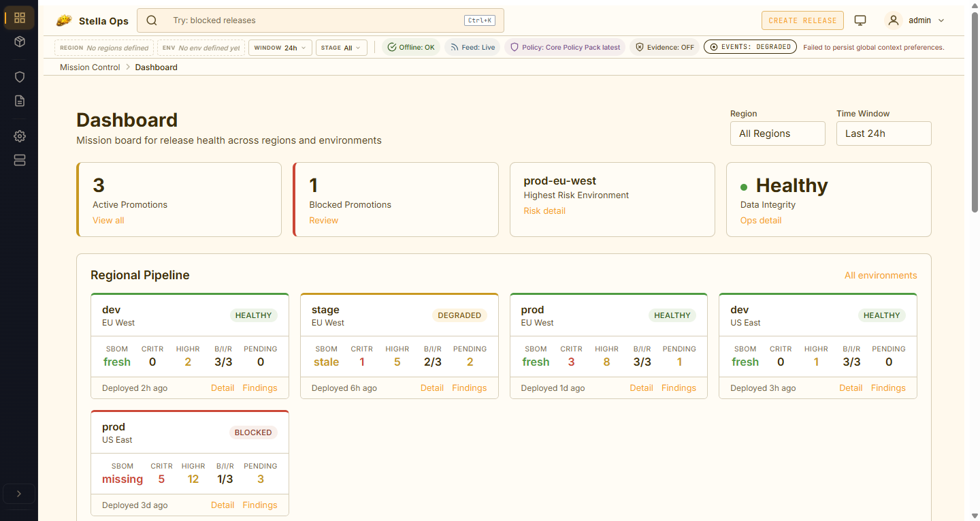This screenshot has width=980, height=521.
Task: Click the monitor theme icon in header
Action: click(x=860, y=20)
